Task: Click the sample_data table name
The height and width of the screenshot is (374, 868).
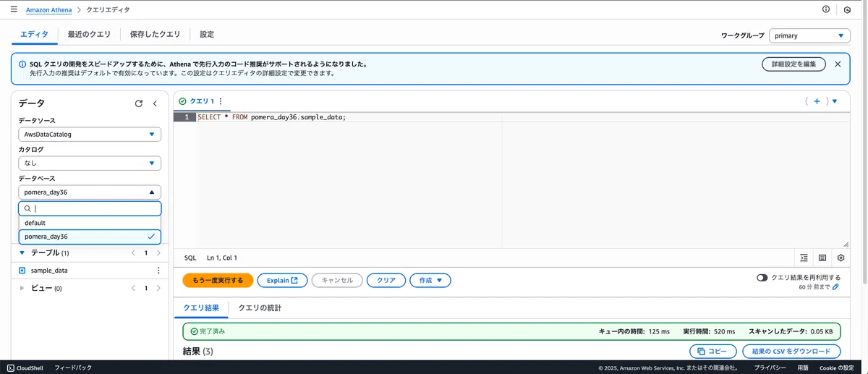Action: (x=49, y=271)
